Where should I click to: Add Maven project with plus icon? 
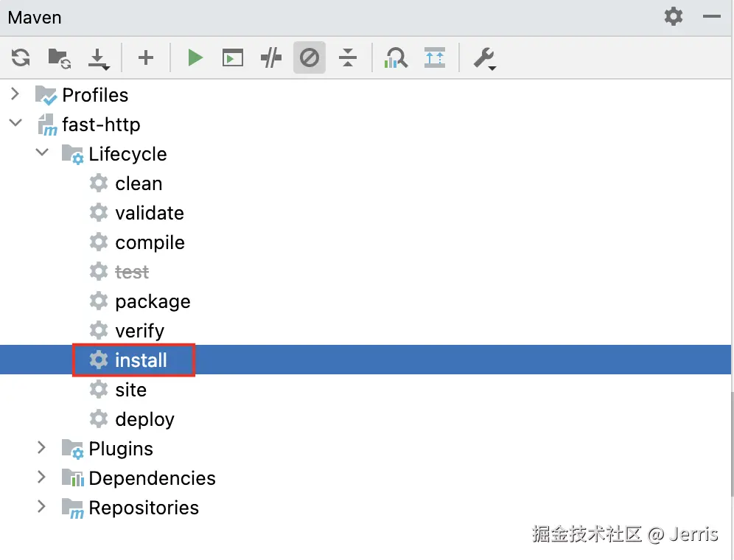click(x=146, y=57)
